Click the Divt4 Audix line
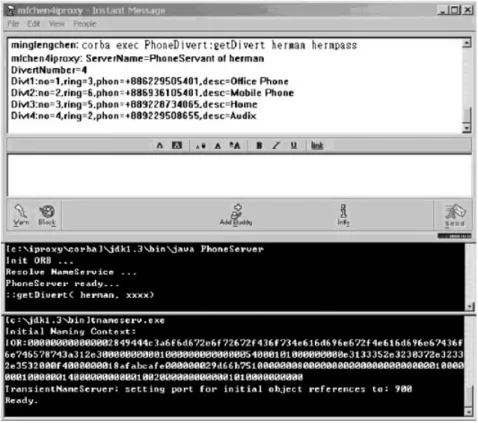The width and height of the screenshot is (478, 423). click(x=133, y=116)
